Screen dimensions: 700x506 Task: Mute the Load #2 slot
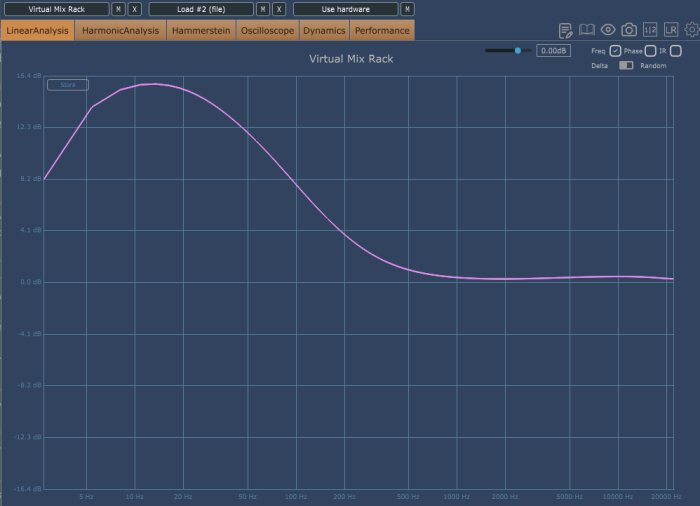pyautogui.click(x=263, y=9)
